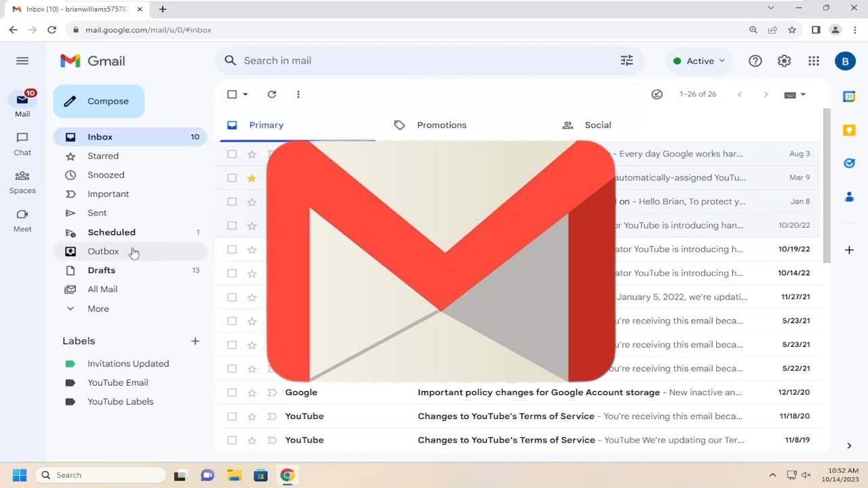
Task: Open the three-dot More toolbar menu
Action: click(298, 94)
